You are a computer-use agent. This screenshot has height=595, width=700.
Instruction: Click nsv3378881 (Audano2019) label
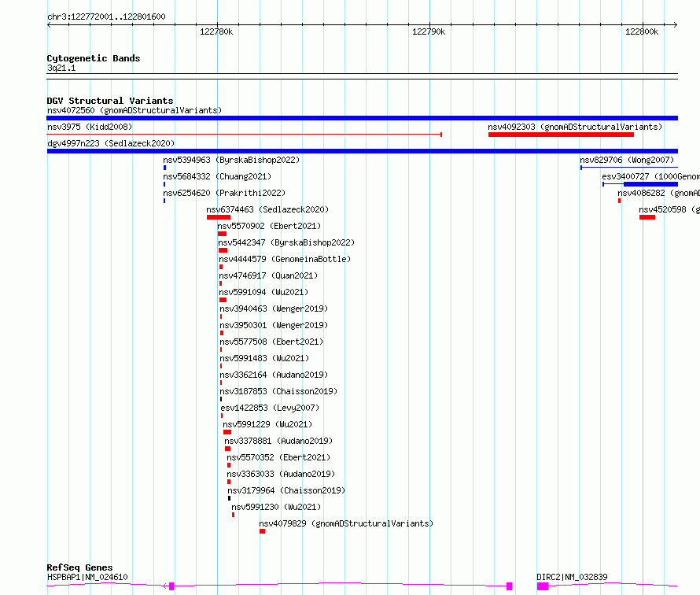coord(278,441)
